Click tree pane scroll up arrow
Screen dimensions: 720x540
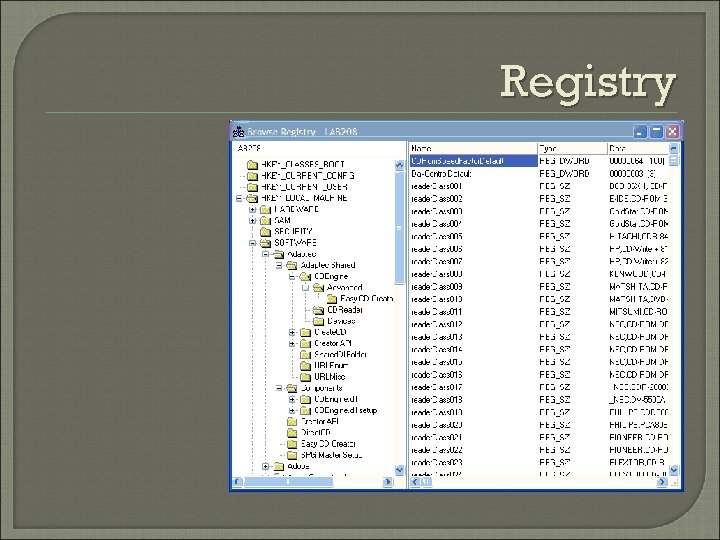tap(399, 164)
